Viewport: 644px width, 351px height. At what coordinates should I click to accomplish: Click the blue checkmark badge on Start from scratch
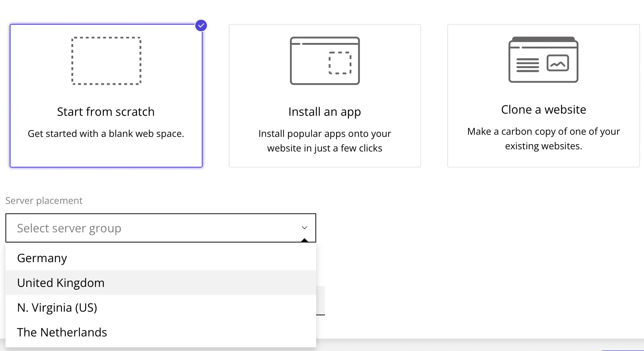pyautogui.click(x=201, y=25)
